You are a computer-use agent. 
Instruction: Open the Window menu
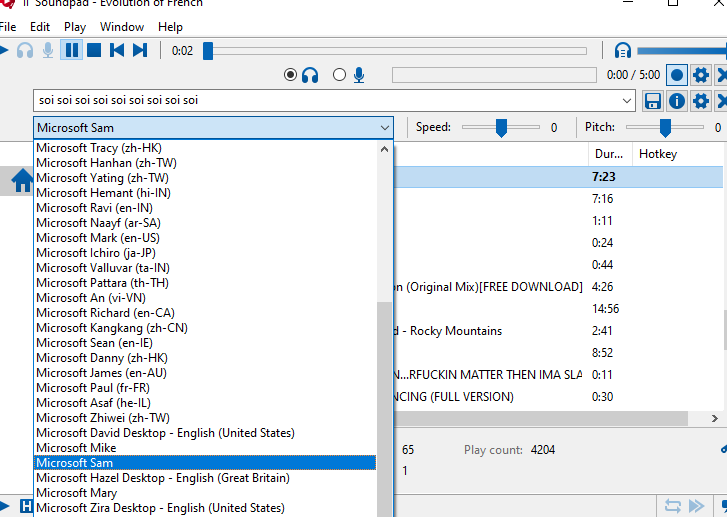(122, 27)
